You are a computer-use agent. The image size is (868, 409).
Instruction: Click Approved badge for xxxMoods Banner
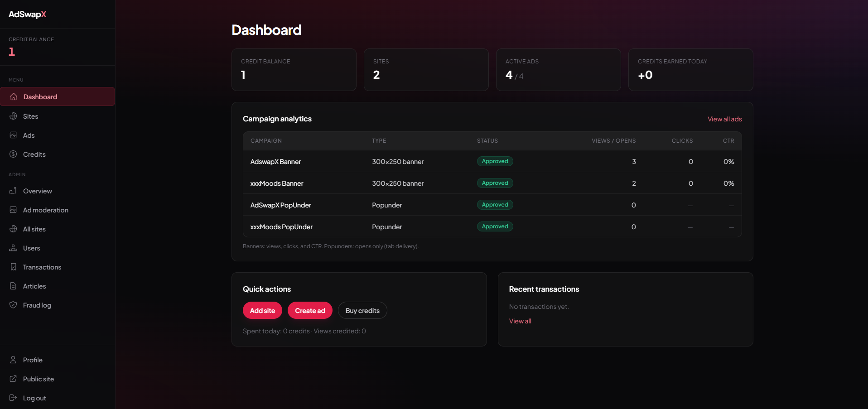[x=495, y=183]
